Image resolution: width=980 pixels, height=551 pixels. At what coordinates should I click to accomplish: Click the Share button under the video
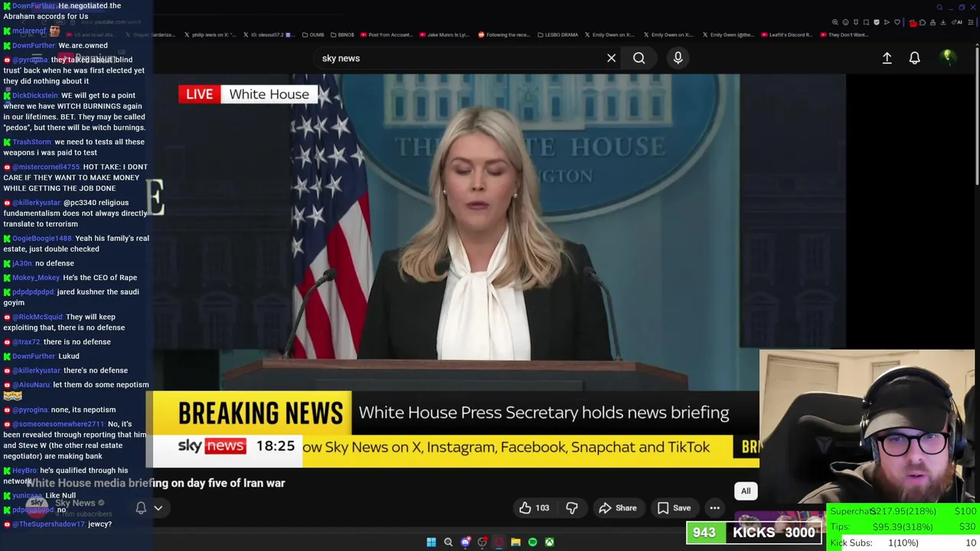pyautogui.click(x=618, y=508)
